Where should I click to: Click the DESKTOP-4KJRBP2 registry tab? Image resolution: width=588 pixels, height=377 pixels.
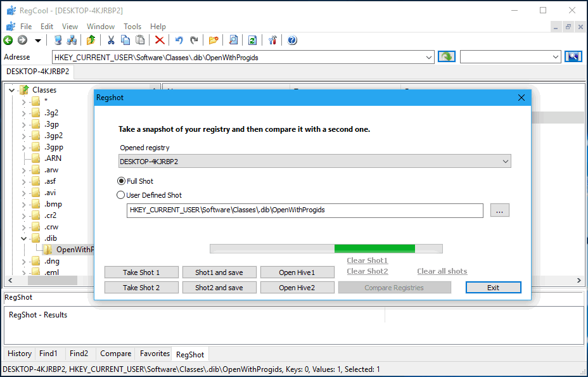(x=38, y=72)
